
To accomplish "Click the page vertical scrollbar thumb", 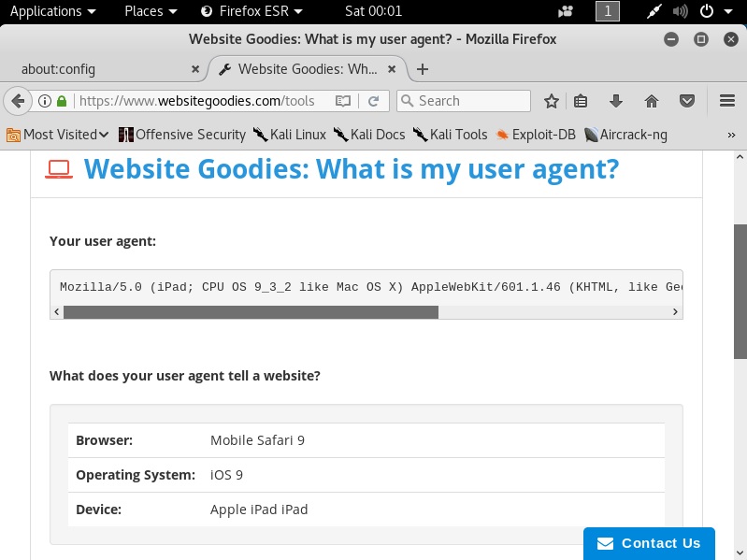I will pyautogui.click(x=740, y=292).
